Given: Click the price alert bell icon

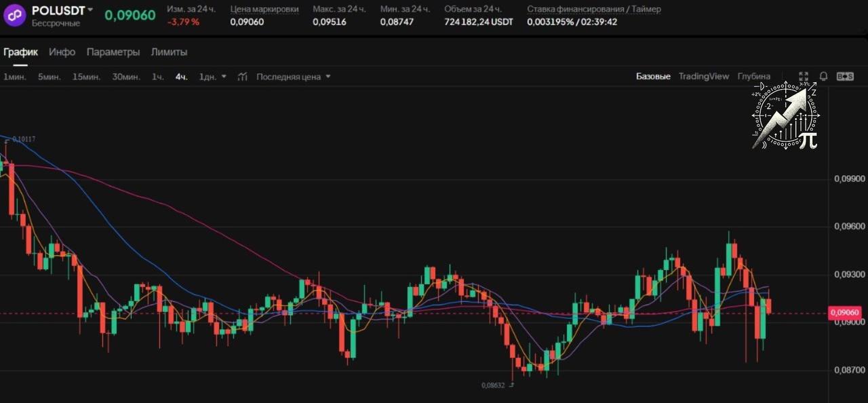Looking at the screenshot, I should 824,77.
